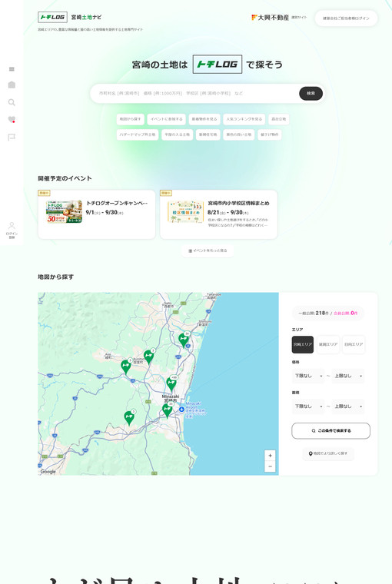Click the home building icon in sidebar
The height and width of the screenshot is (584, 392).
(12, 85)
